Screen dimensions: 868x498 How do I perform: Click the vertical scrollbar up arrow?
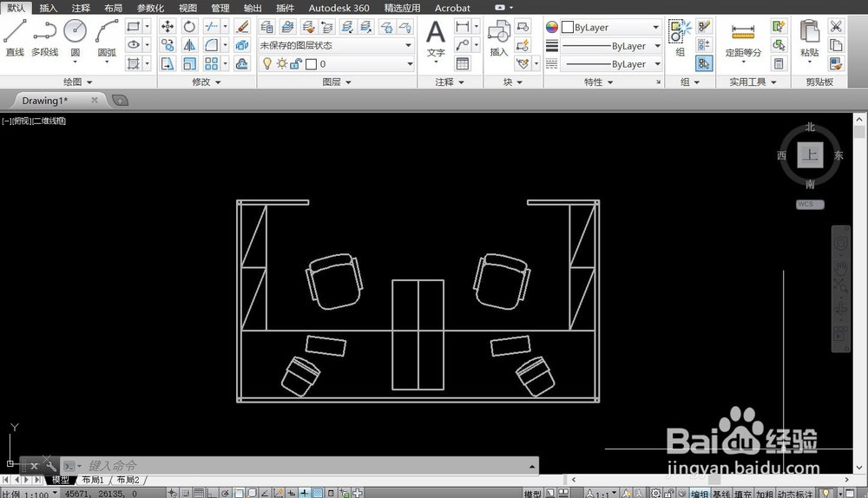pos(859,120)
